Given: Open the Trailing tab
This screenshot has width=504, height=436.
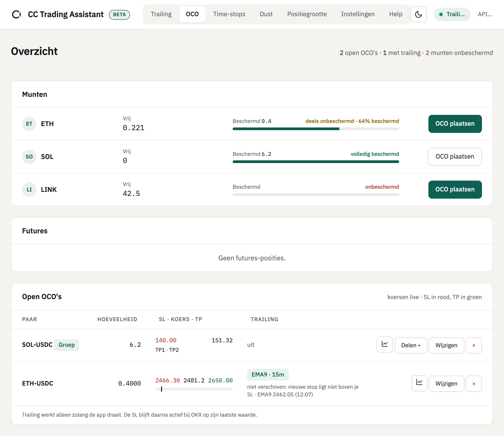Looking at the screenshot, I should pyautogui.click(x=161, y=14).
